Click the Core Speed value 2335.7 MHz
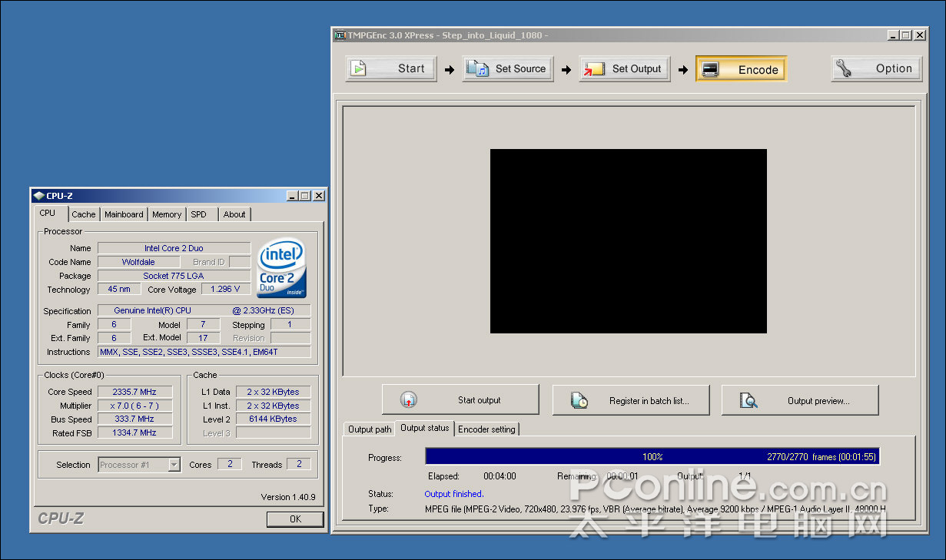Screen dimensions: 946x560 click(x=134, y=392)
